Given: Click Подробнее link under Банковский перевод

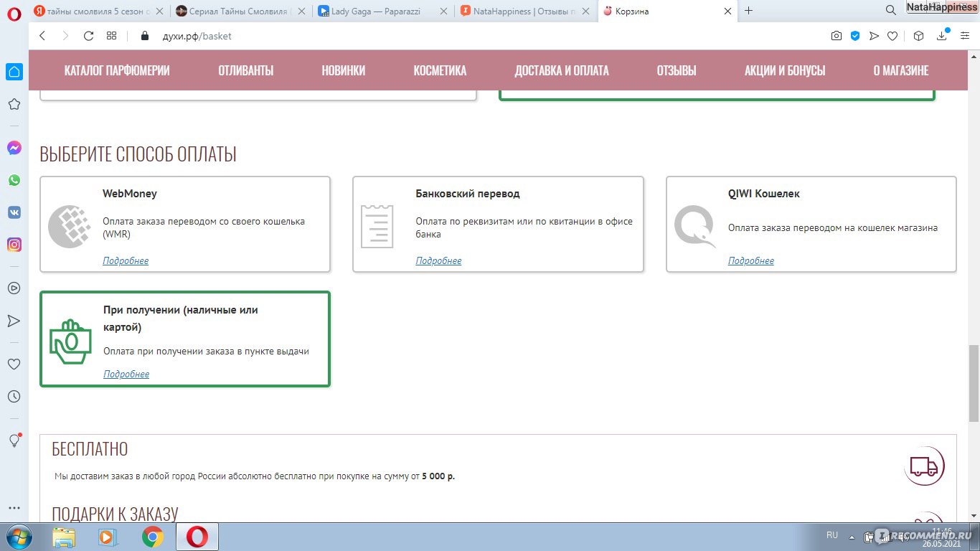Looking at the screenshot, I should 438,260.
